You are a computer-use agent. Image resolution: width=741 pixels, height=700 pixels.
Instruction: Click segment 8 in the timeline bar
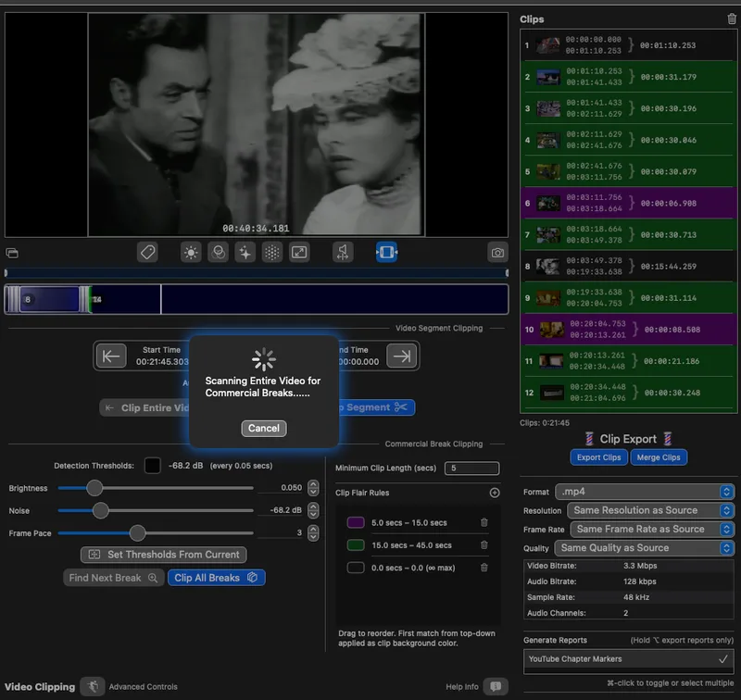coord(49,299)
